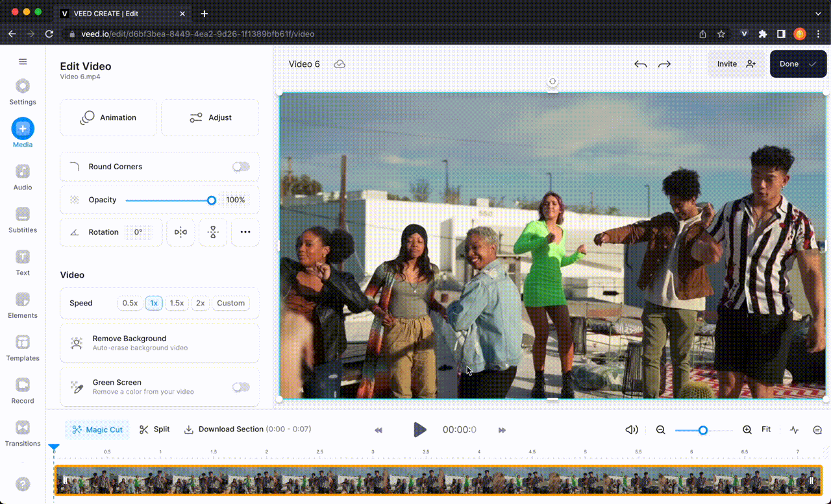Click the zoom in magnifier above the timeline
Image resolution: width=831 pixels, height=504 pixels.
[745, 429]
